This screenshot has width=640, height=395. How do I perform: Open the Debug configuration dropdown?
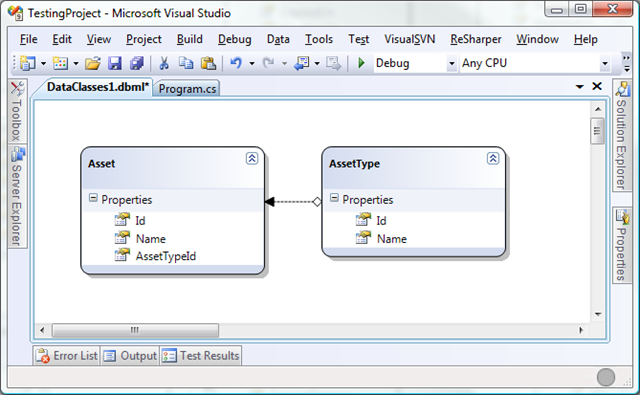tap(451, 64)
